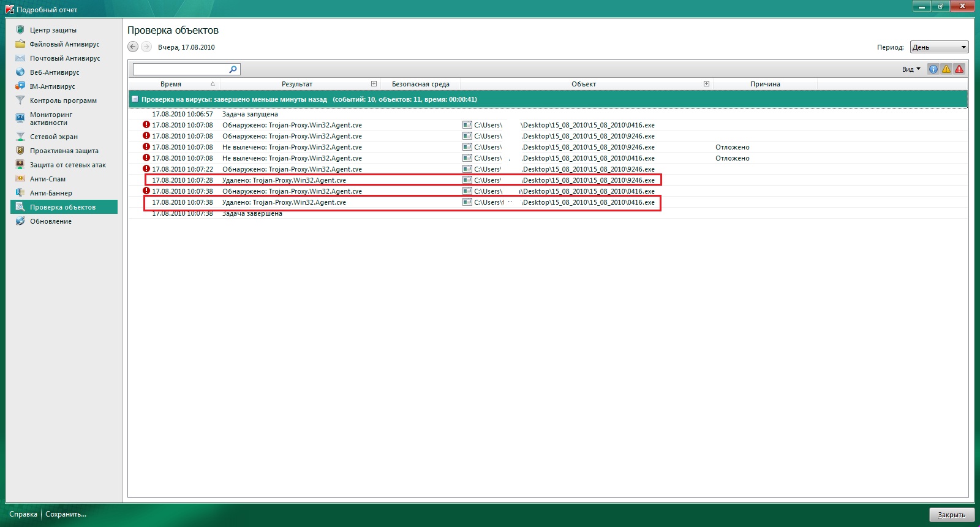
Task: Click the Сетевой экран sidebar icon
Action: 20,136
